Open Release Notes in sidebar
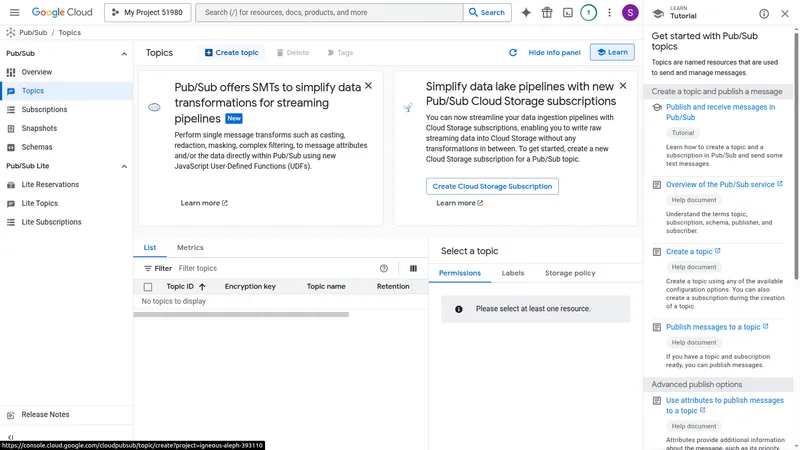Viewport: 800px width, 450px height. click(x=66, y=415)
